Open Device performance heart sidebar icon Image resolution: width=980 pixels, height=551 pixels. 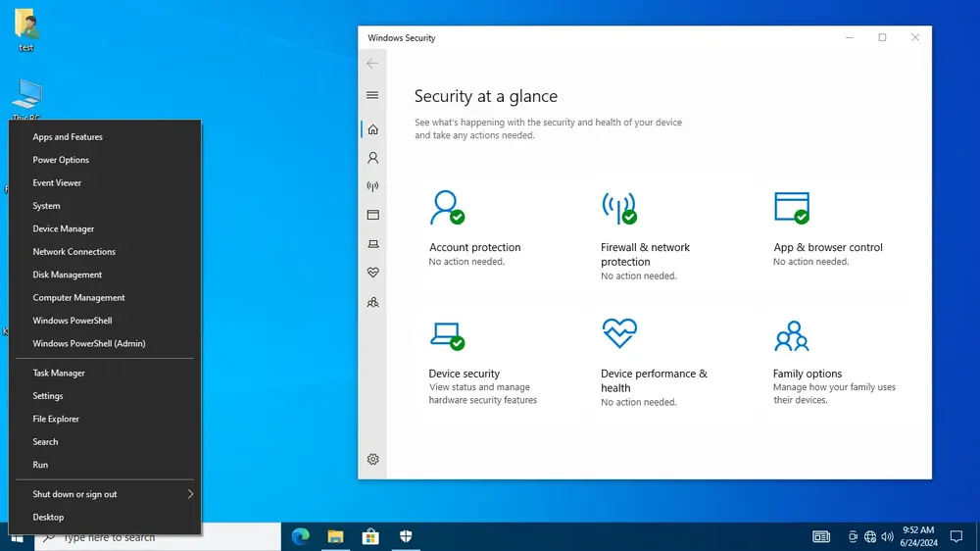(x=372, y=273)
